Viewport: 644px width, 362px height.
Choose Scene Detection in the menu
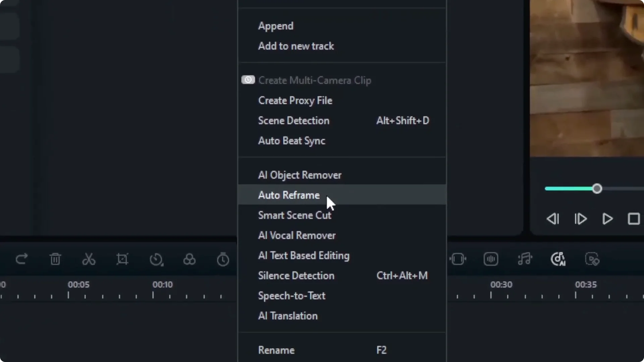point(293,121)
